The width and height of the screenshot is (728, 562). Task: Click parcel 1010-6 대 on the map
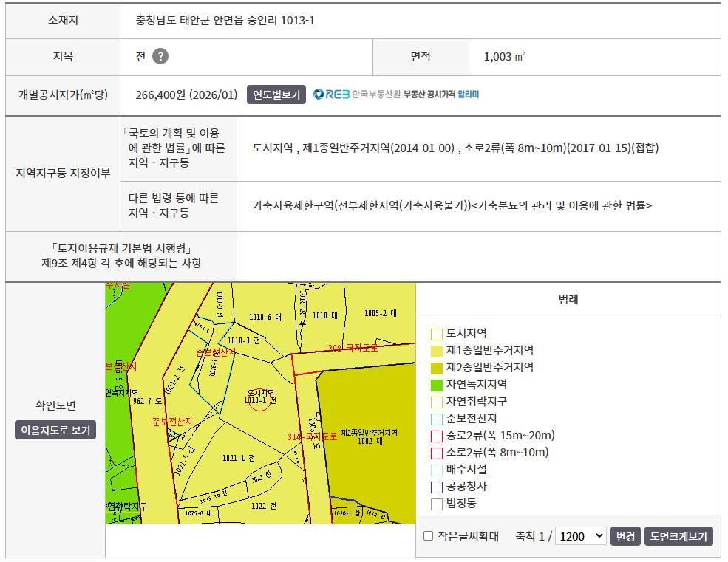[265, 317]
